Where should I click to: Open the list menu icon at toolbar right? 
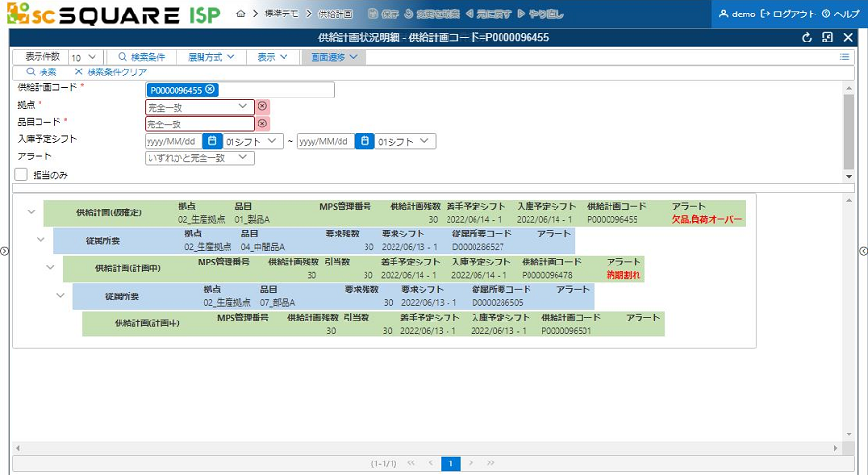pyautogui.click(x=844, y=57)
